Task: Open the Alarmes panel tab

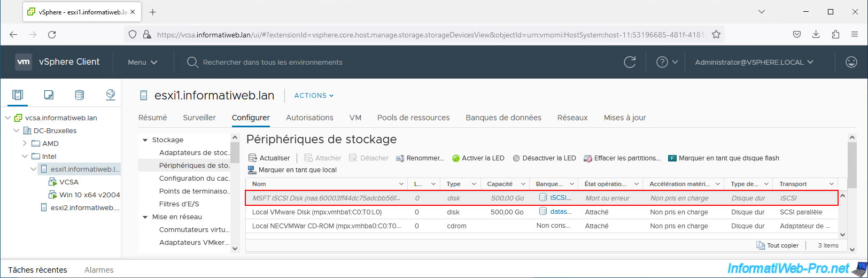Action: 99,270
